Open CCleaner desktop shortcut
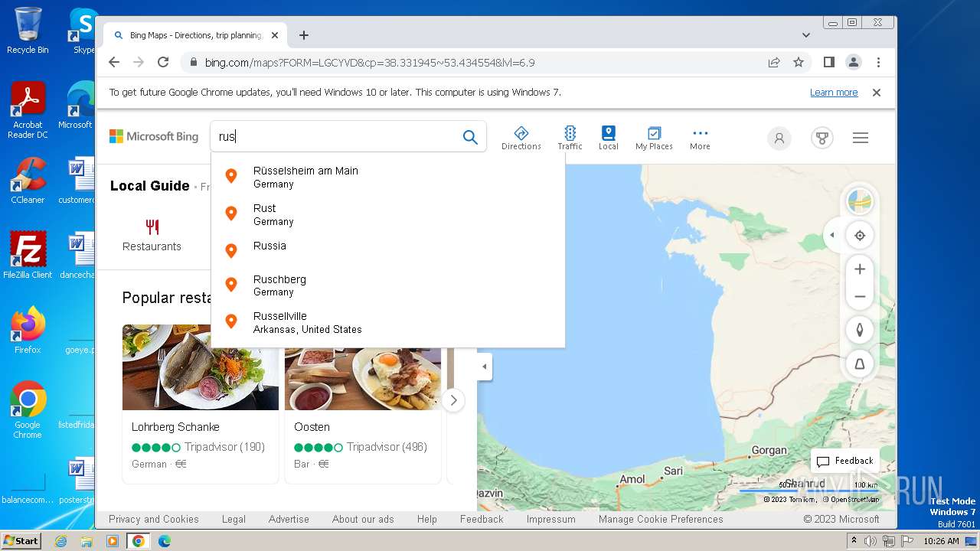 click(x=28, y=181)
